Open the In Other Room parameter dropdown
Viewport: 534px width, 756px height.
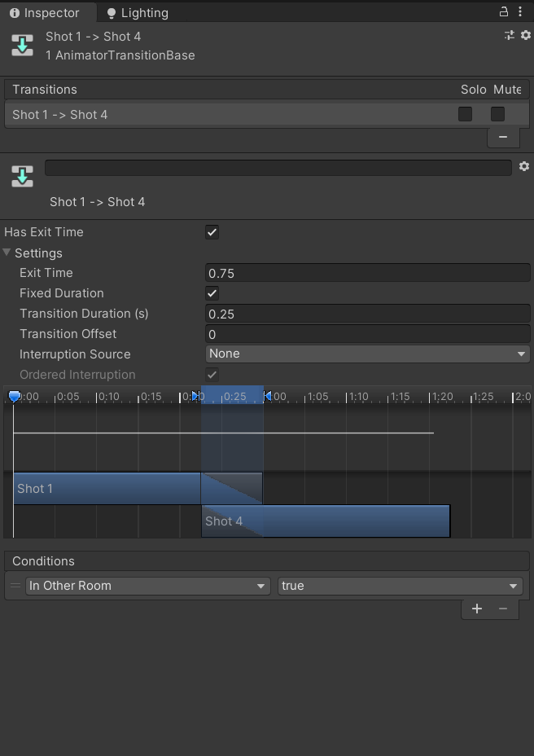(x=147, y=586)
